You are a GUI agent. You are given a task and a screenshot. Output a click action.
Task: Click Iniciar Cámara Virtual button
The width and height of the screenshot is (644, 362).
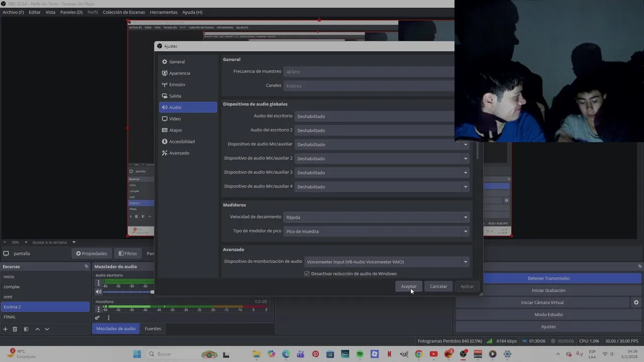pyautogui.click(x=542, y=303)
